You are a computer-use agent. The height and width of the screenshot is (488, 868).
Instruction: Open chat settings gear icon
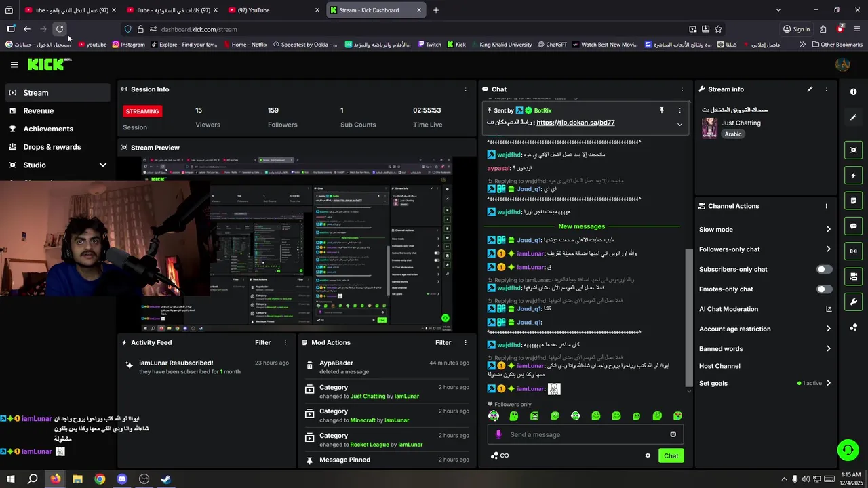tap(648, 455)
